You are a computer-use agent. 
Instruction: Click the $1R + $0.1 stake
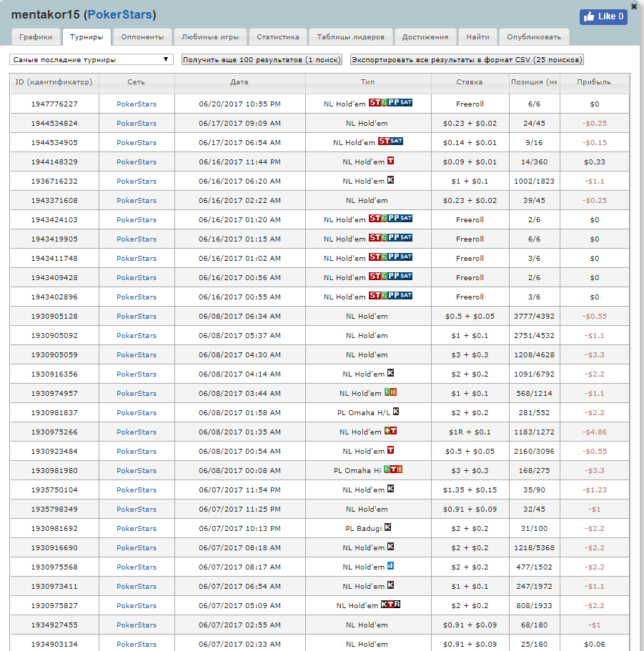[470, 432]
